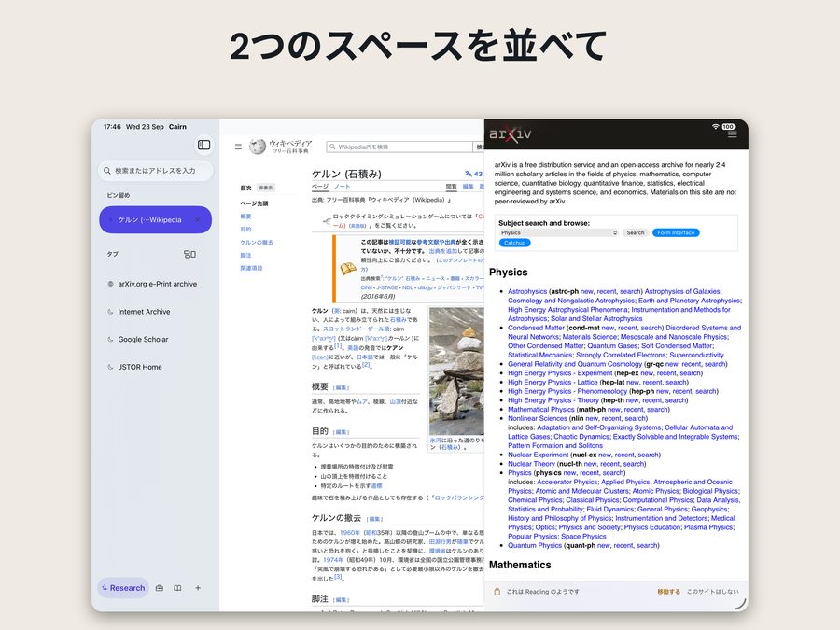Open the language selector showing 43
840x630 pixels.
click(x=473, y=174)
